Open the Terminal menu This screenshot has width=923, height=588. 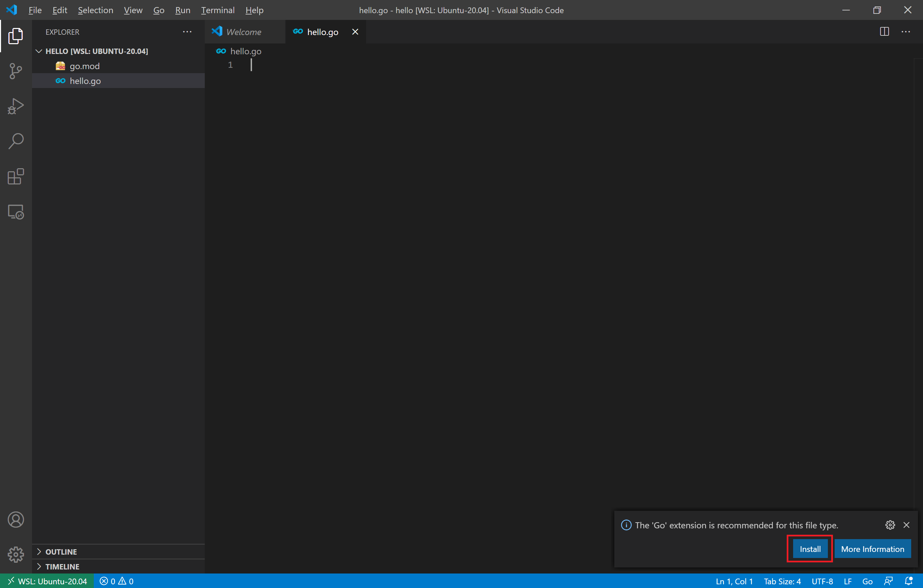[217, 10]
